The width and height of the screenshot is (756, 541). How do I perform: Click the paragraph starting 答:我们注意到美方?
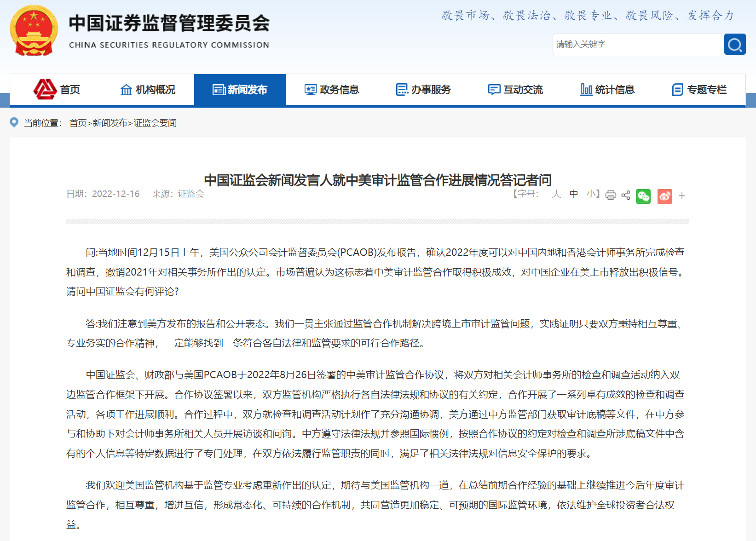(376, 334)
